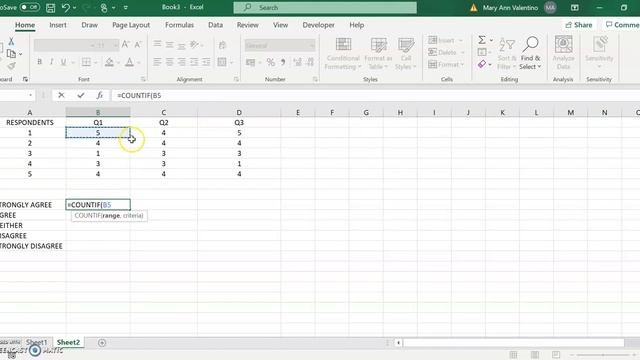This screenshot has height=360, width=640.
Task: Toggle Underline formatting
Action: click(x=63, y=62)
